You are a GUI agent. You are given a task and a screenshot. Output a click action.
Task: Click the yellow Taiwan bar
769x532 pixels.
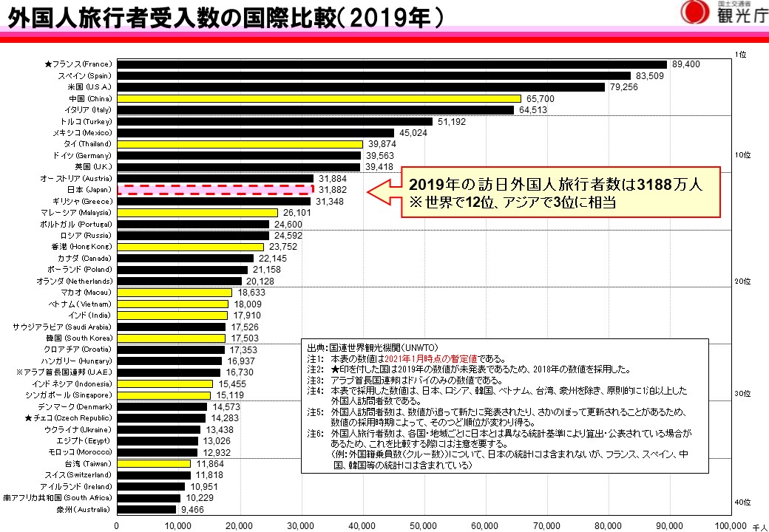pyautogui.click(x=153, y=463)
